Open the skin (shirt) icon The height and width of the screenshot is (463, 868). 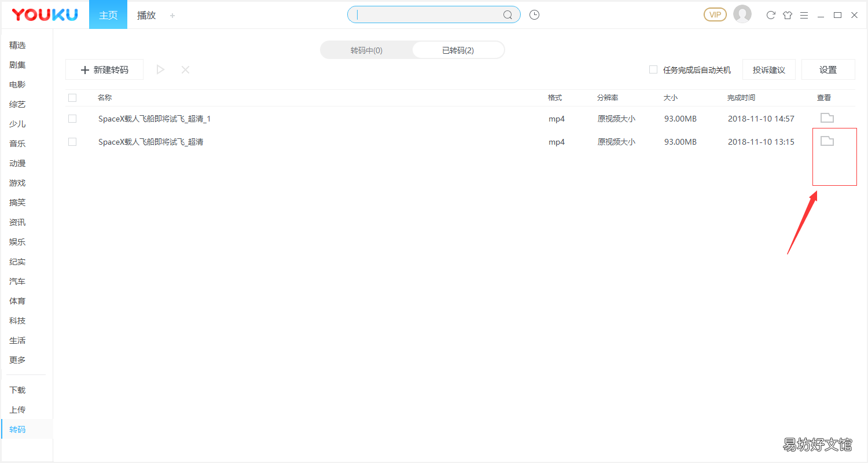coord(788,15)
